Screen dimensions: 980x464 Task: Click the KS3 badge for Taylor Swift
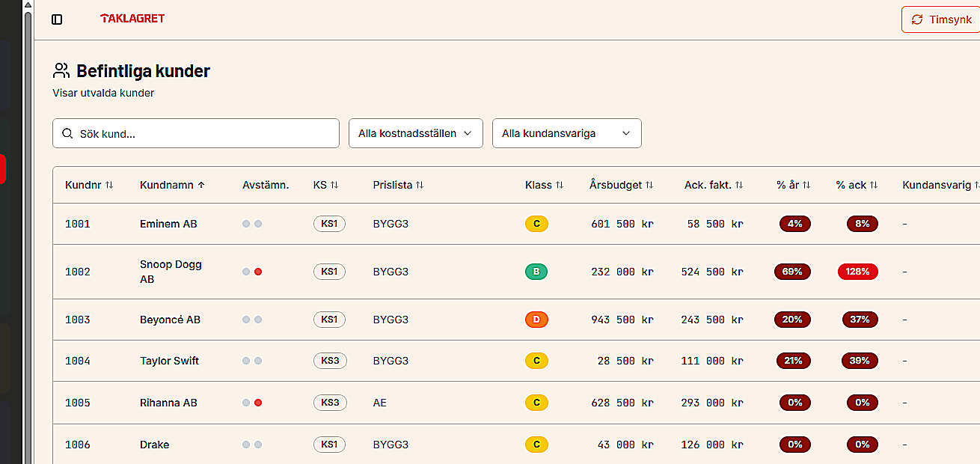pyautogui.click(x=330, y=361)
